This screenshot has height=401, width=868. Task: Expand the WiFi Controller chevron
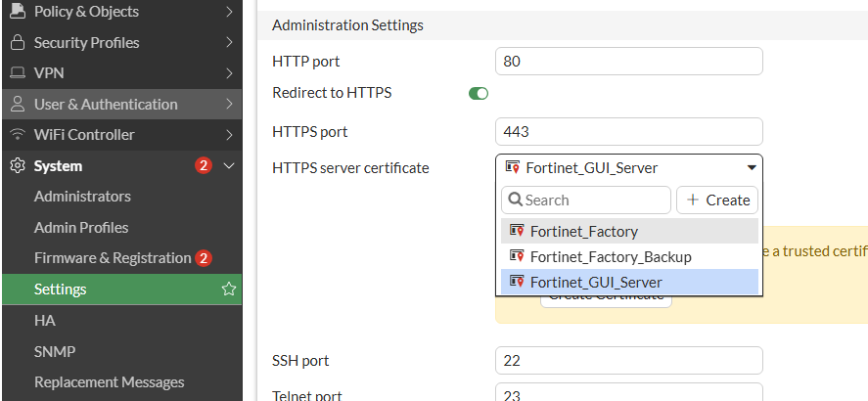(229, 134)
